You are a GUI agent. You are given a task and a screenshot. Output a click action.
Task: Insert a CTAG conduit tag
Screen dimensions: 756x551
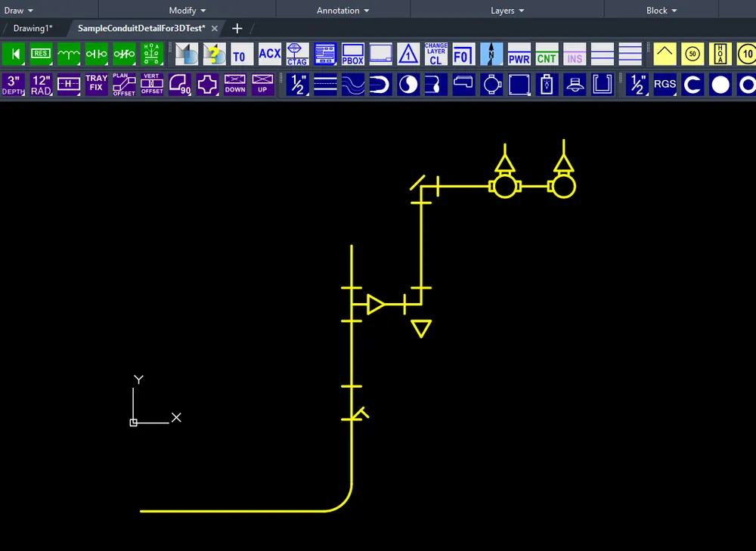(x=297, y=54)
